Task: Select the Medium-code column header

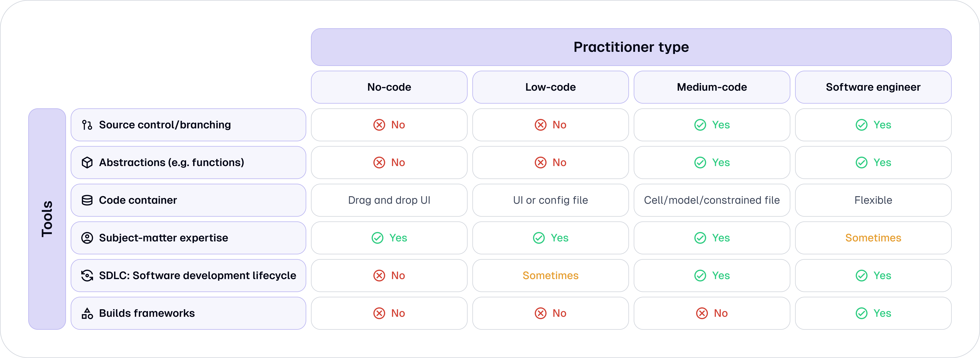Action: coord(712,87)
